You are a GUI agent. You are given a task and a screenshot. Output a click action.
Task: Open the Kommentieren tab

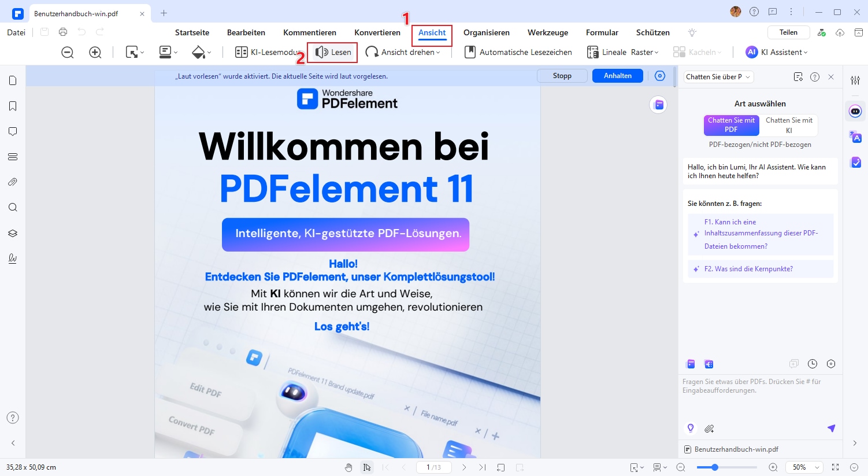click(x=310, y=32)
